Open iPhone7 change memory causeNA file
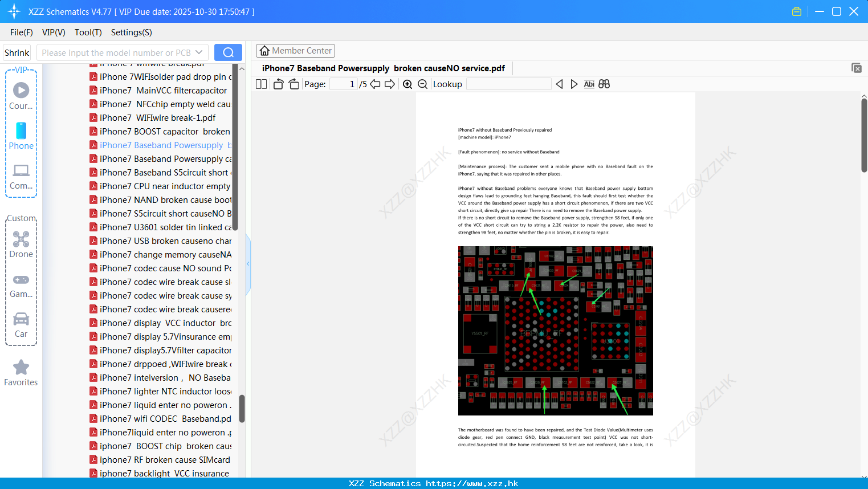Screen dimensions: 868x489 [160, 255]
